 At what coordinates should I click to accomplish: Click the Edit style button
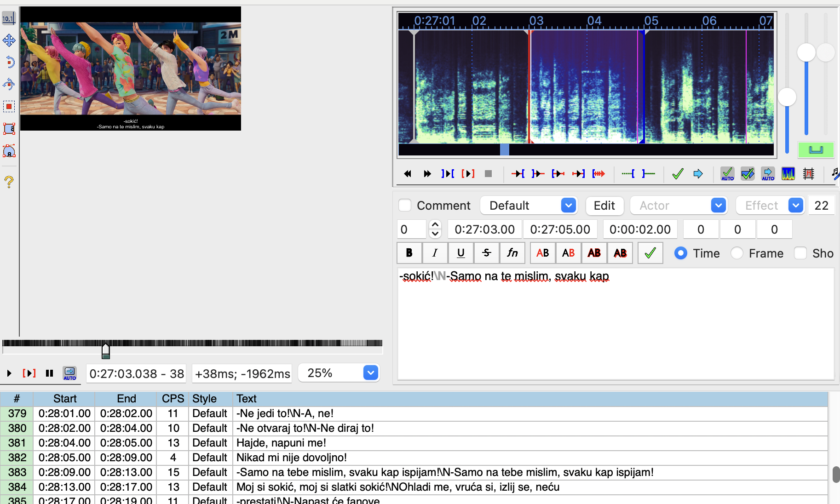(x=604, y=206)
